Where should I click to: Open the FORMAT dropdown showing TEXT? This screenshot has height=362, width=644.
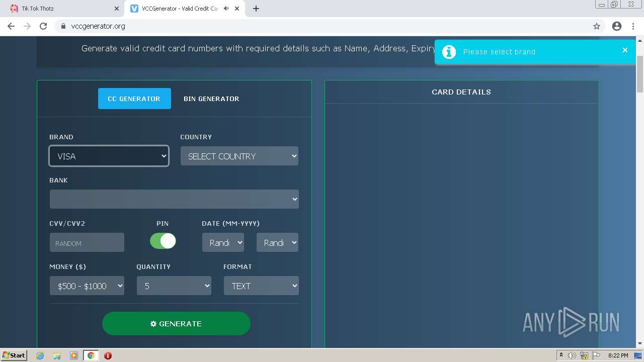(x=261, y=286)
